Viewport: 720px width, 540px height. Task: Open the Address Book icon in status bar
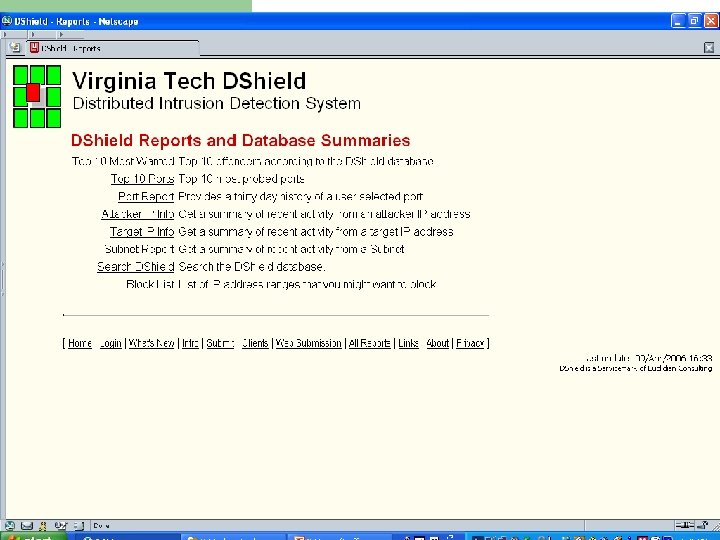[x=79, y=525]
